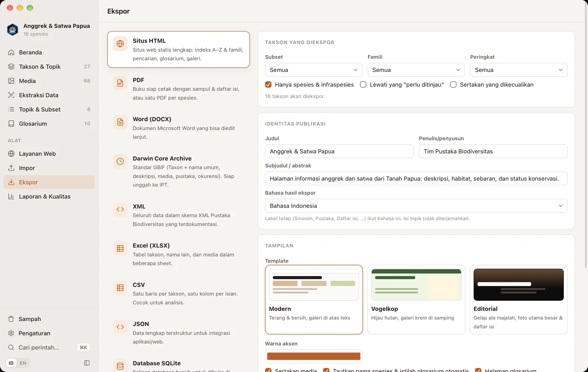Click the Subjudul / abstrak field
Screen dimensions: 588x372
click(416, 178)
